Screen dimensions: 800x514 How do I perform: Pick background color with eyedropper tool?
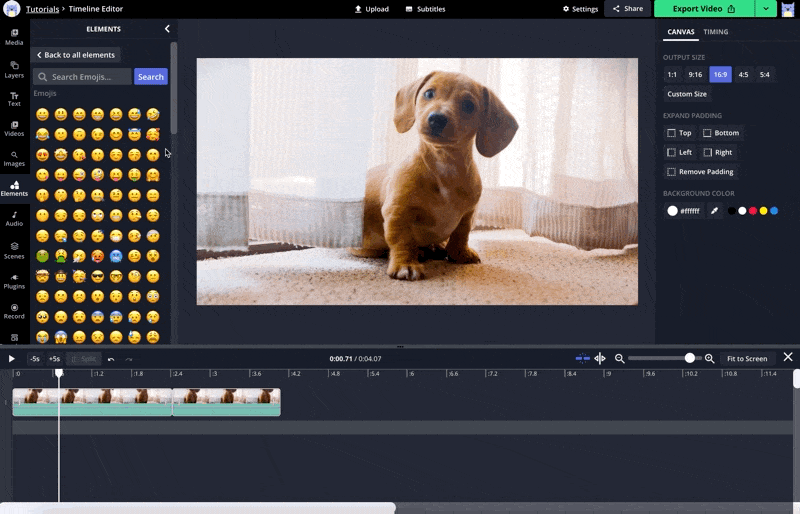[714, 211]
